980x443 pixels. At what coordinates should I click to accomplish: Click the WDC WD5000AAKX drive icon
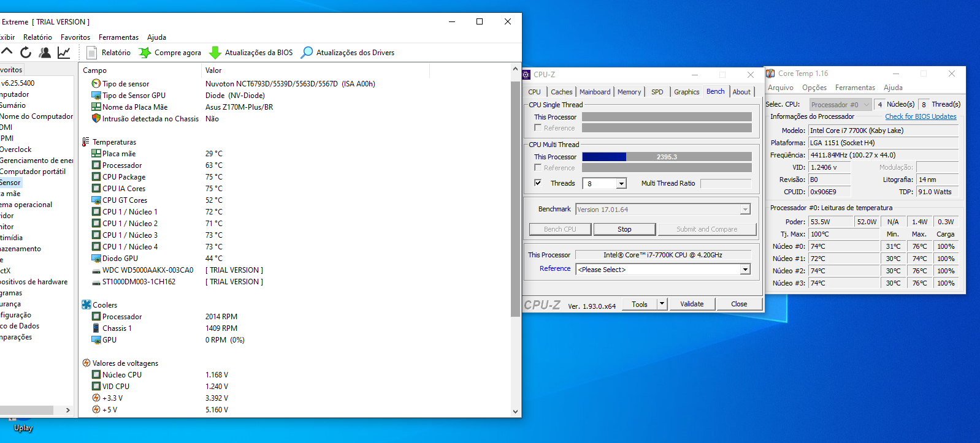tap(96, 270)
